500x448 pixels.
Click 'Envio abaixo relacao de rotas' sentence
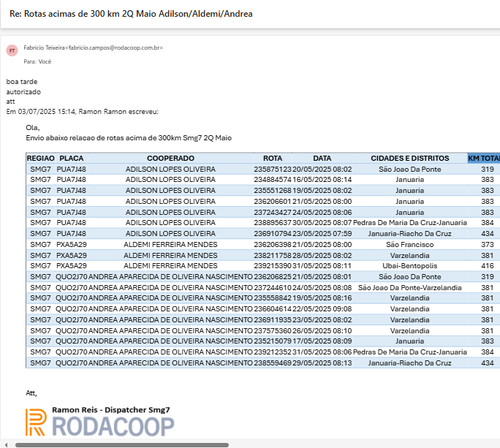coord(129,138)
